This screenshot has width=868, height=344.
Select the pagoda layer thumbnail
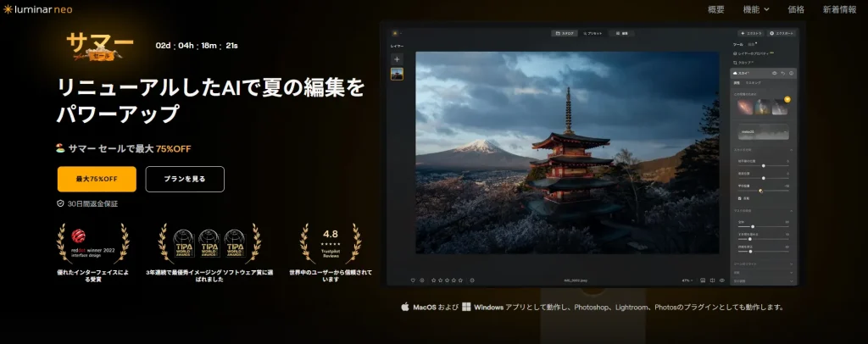tap(397, 74)
